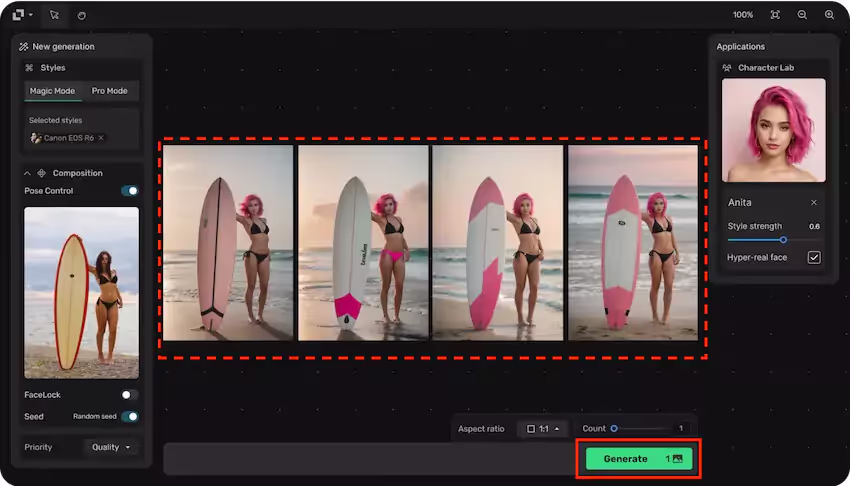Remove the Canon EOS R6 style
This screenshot has width=850, height=486.
[101, 138]
